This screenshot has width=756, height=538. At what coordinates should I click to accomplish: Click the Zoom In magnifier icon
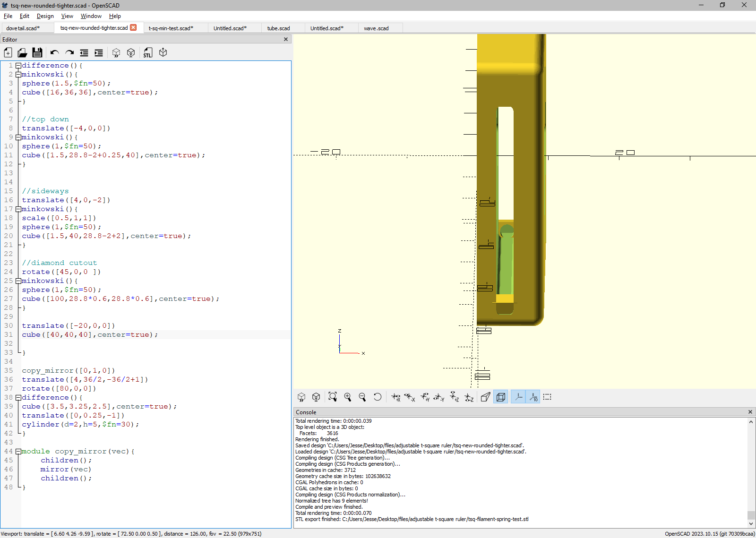(348, 397)
